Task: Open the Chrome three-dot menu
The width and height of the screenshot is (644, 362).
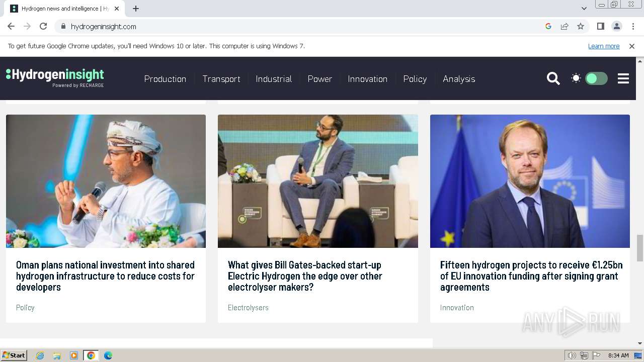Action: [632, 26]
